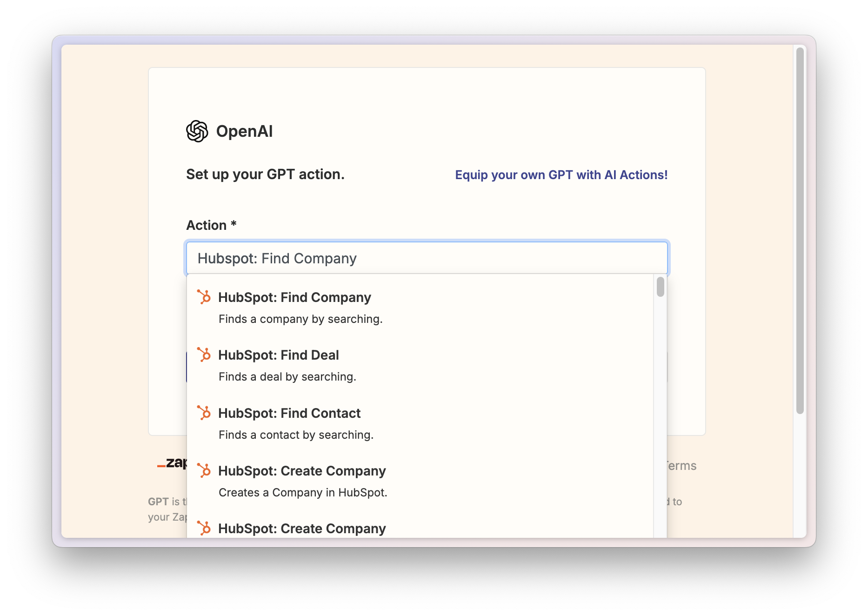
Task: Click the HubSpot icon beside Create Company
Action: [x=204, y=470]
